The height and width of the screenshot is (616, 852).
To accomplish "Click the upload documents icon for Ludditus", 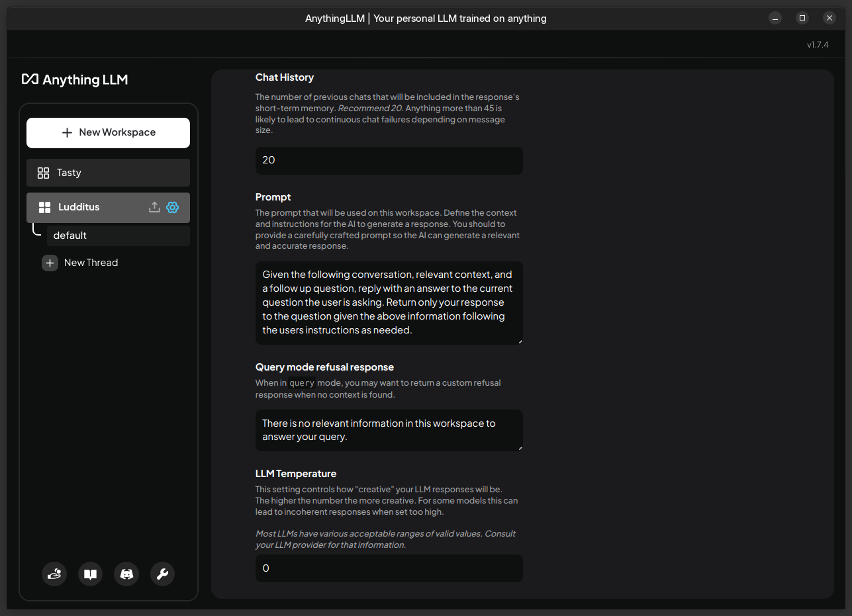I will click(x=154, y=207).
